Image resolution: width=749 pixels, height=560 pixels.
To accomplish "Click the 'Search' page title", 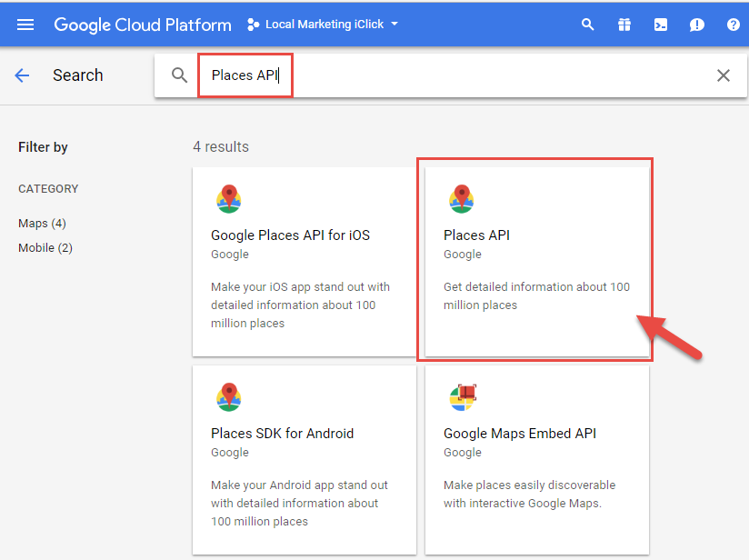I will click(x=78, y=75).
